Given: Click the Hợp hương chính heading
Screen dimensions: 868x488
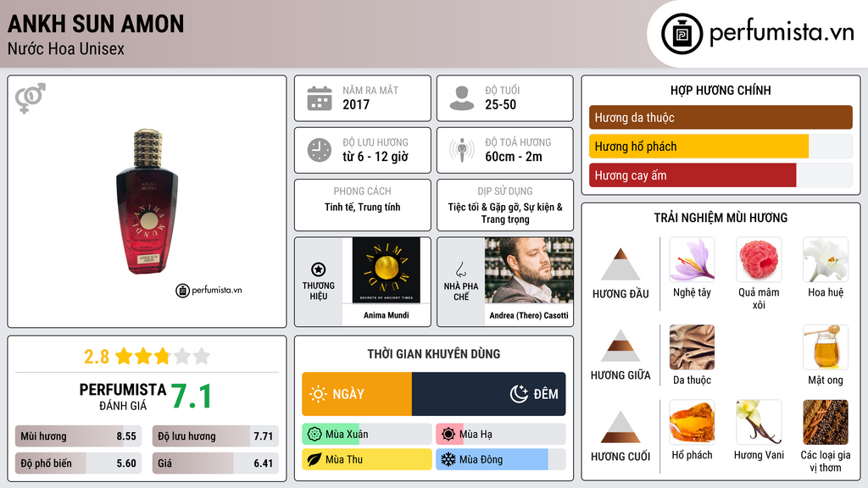Looking at the screenshot, I should pyautogui.click(x=721, y=90).
